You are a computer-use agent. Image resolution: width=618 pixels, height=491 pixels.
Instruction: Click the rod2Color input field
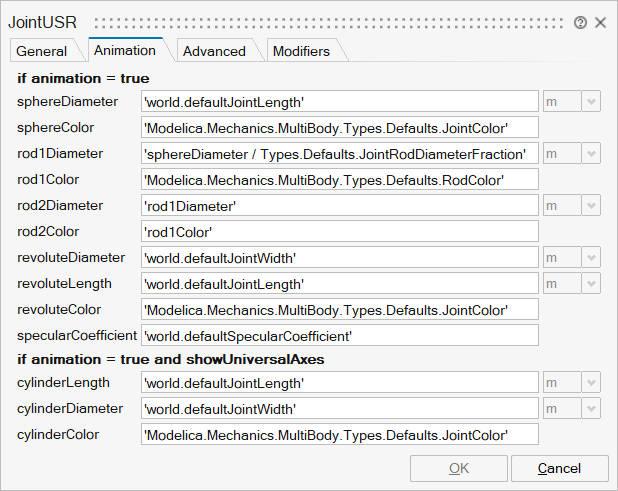click(340, 231)
